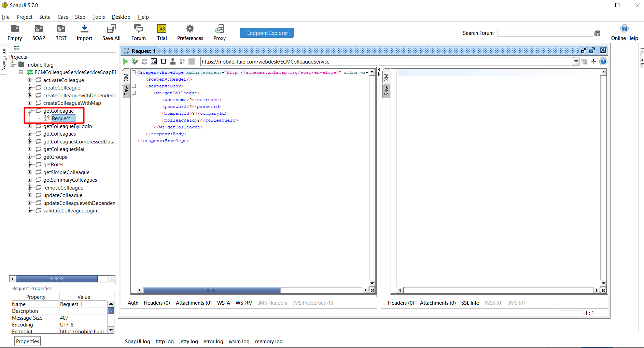Image resolution: width=644 pixels, height=348 pixels.
Task: Expand the removeColleague operation
Action: click(30, 187)
